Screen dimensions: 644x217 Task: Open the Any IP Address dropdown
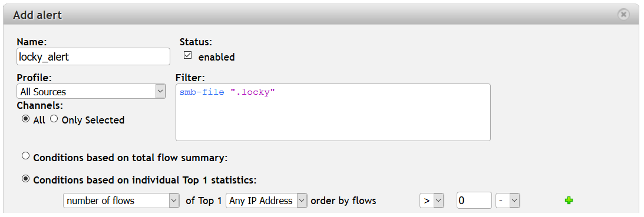click(266, 201)
